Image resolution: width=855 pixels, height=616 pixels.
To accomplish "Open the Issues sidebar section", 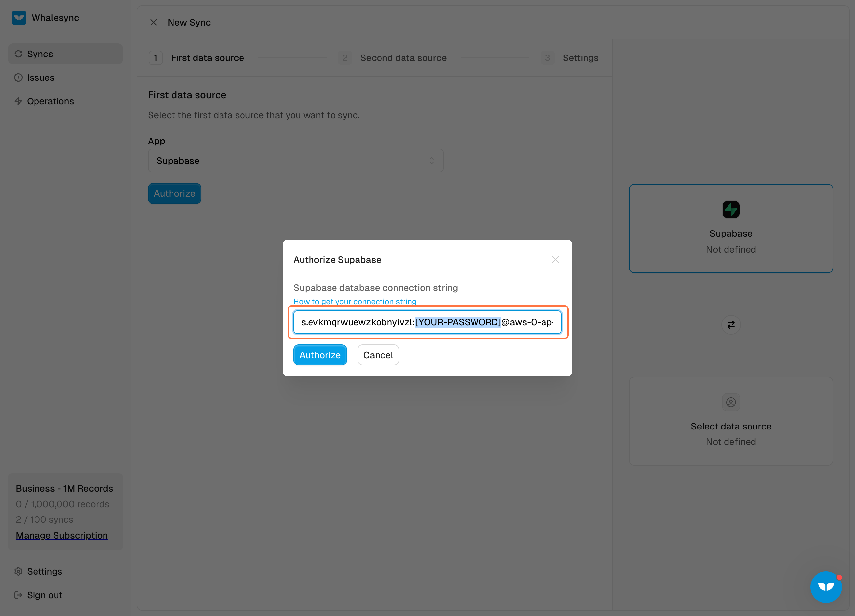I will pos(65,77).
